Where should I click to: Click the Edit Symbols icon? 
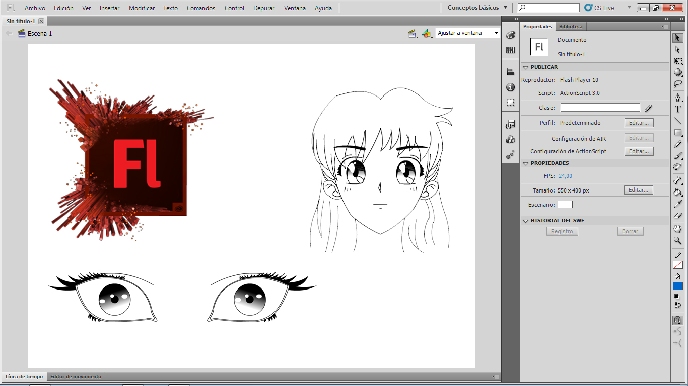[x=426, y=33]
